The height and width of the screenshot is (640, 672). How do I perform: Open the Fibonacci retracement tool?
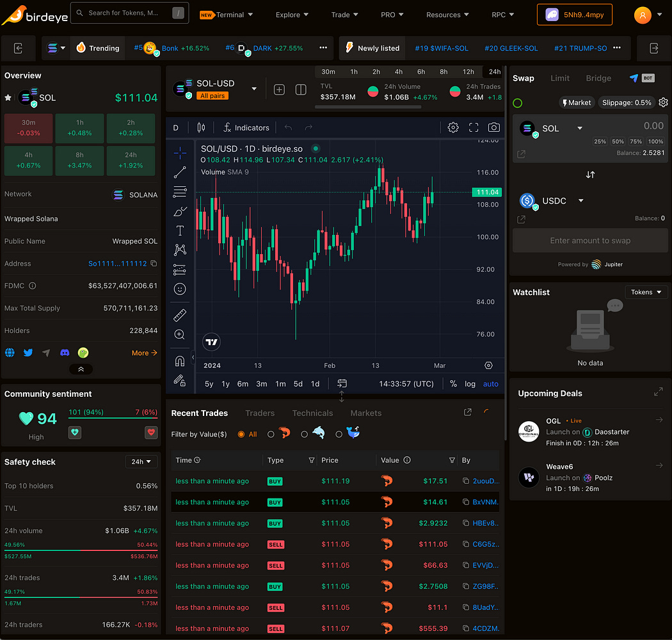180,191
